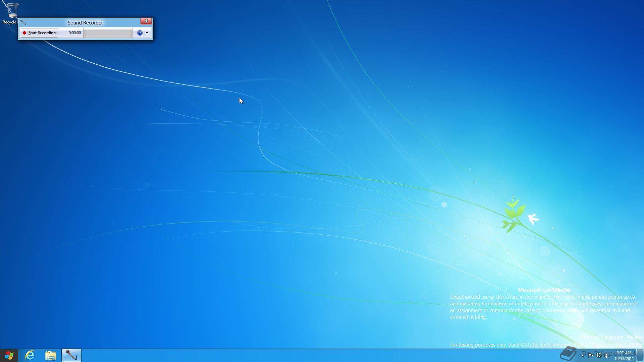644x362 pixels.
Task: Click the clock showing 9:27 AM
Action: [x=624, y=355]
